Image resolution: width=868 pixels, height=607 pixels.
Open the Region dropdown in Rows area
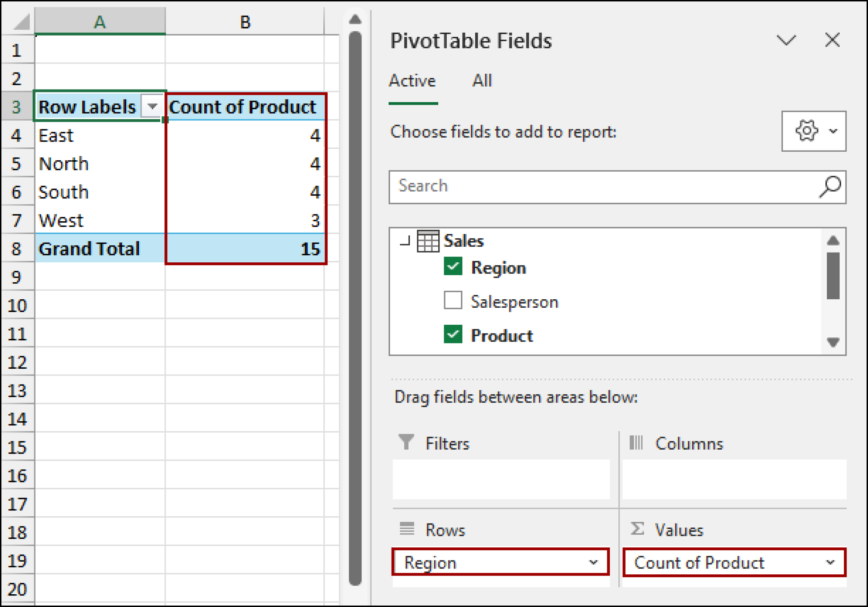593,562
